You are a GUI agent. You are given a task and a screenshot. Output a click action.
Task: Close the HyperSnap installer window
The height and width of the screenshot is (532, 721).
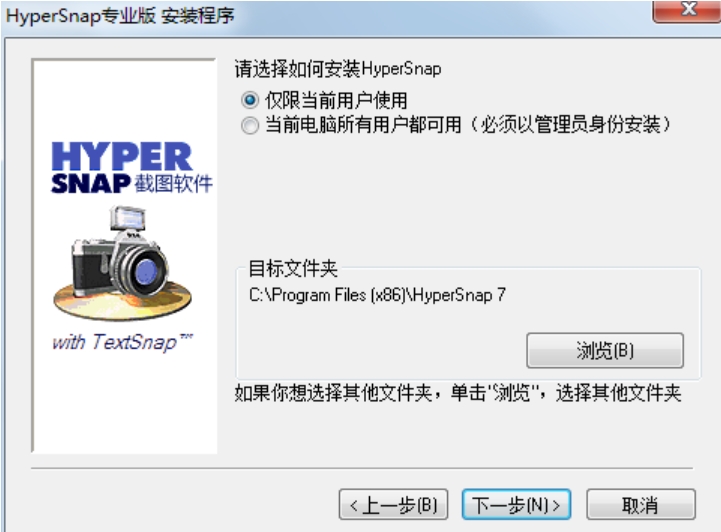point(686,10)
